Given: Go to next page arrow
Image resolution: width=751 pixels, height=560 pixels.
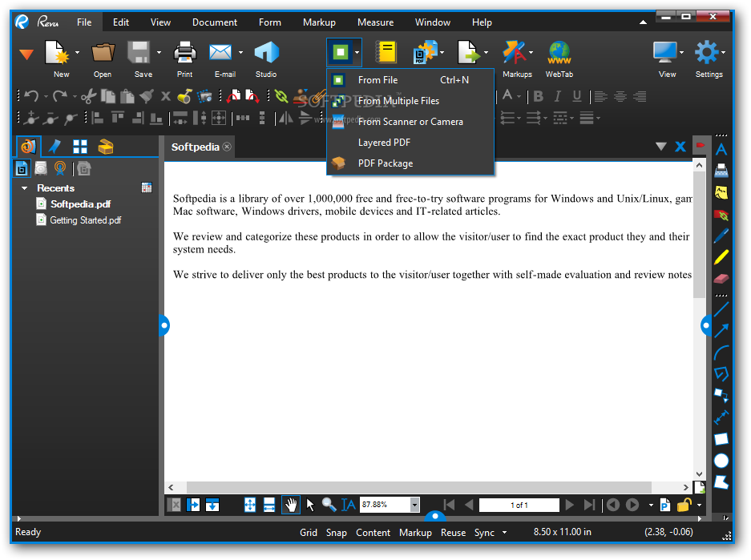Looking at the screenshot, I should click(x=569, y=505).
